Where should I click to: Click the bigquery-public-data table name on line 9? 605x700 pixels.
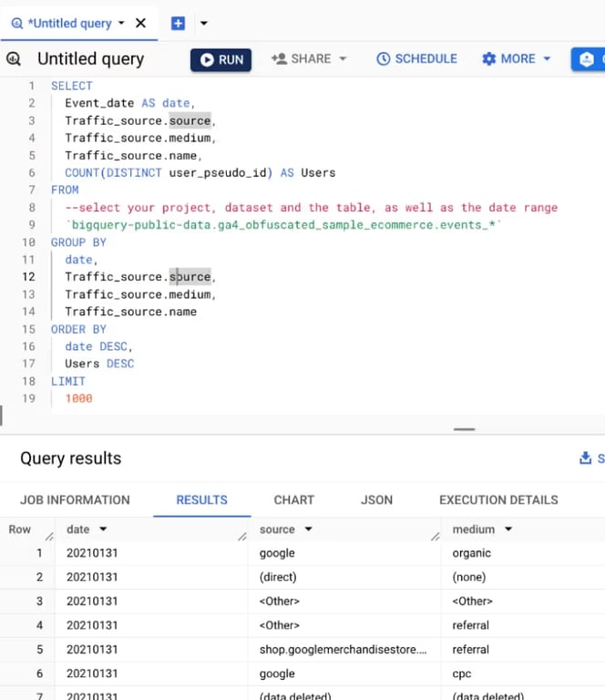click(283, 225)
